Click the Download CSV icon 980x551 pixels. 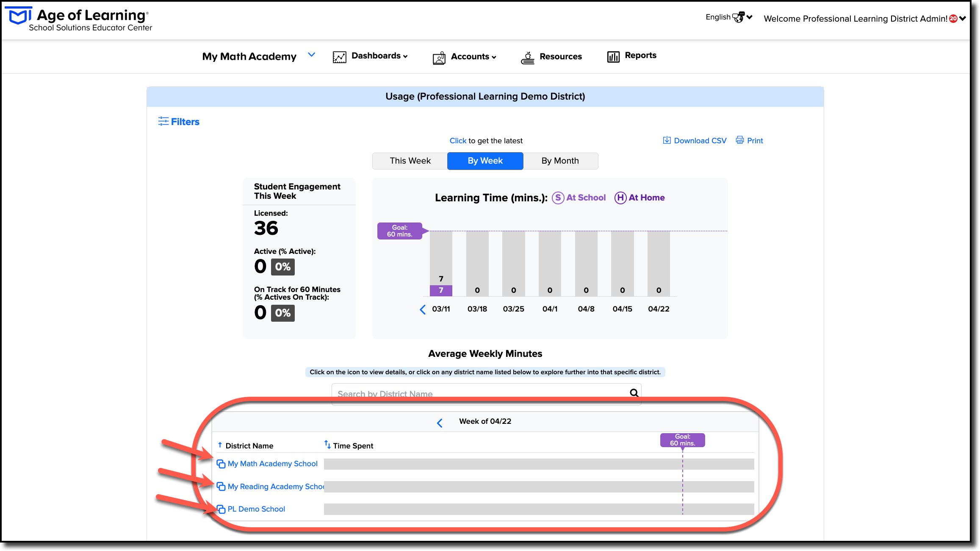667,140
